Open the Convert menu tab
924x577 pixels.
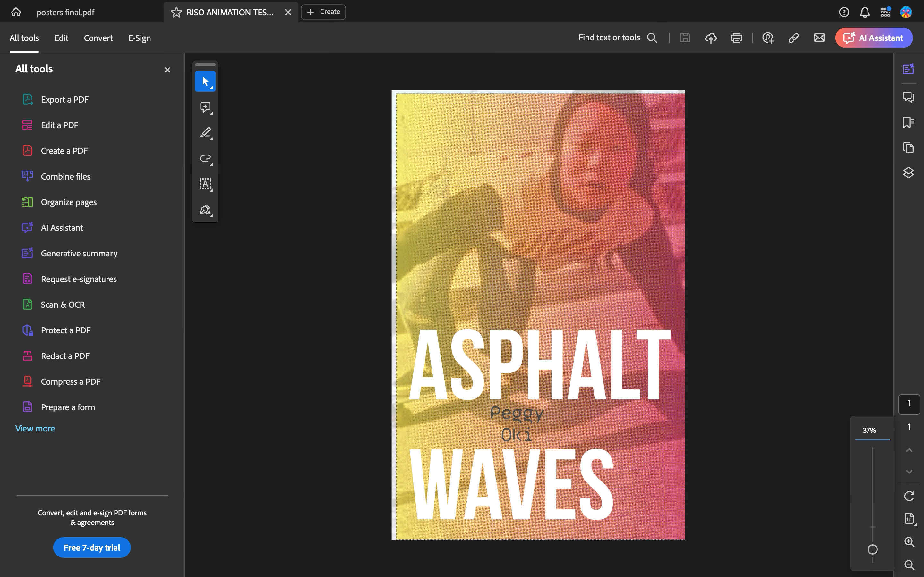(x=98, y=38)
